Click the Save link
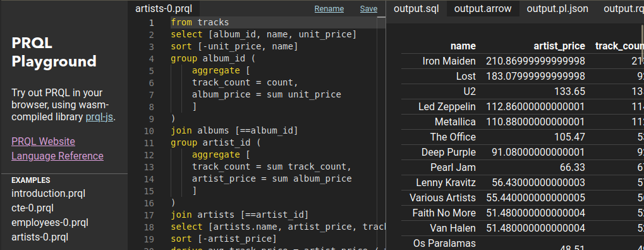Viewport: 644px width, 250px height. (368, 9)
